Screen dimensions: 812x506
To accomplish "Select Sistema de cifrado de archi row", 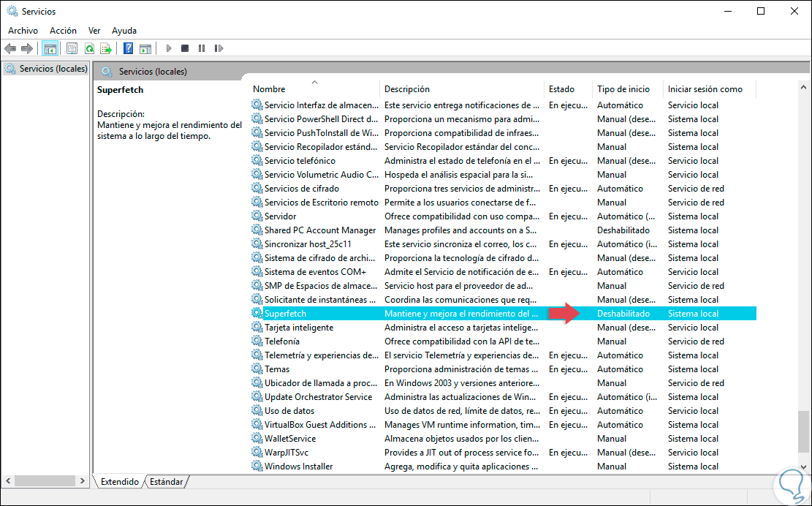I will pos(504,258).
